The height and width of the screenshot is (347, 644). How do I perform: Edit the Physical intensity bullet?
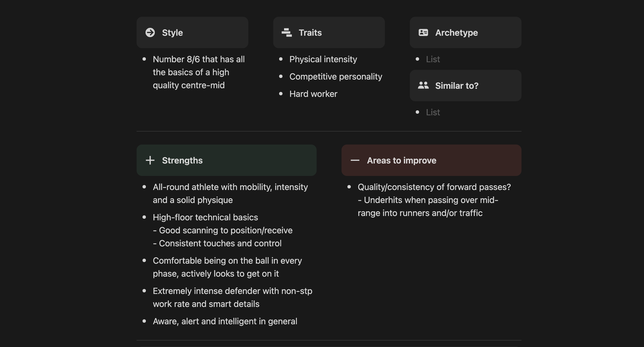pyautogui.click(x=323, y=59)
